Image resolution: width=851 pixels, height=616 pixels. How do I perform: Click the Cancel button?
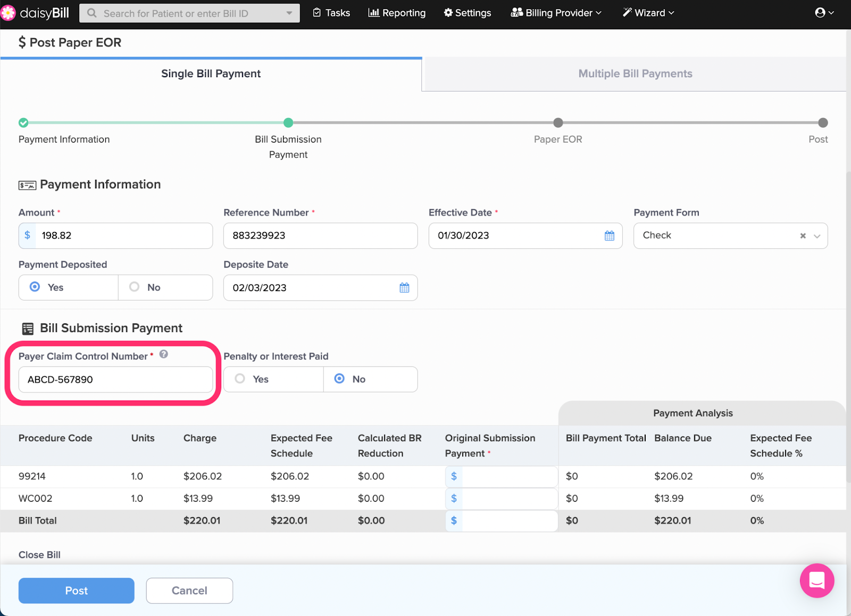(189, 590)
